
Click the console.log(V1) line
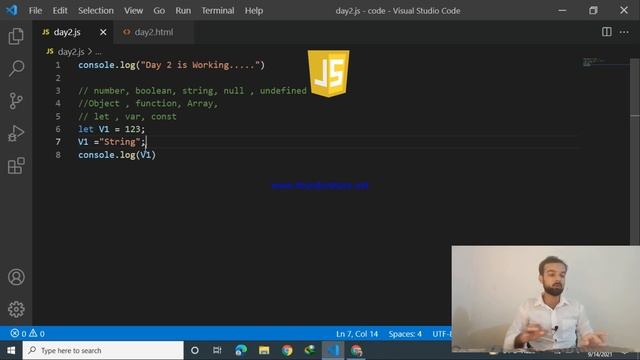117,155
